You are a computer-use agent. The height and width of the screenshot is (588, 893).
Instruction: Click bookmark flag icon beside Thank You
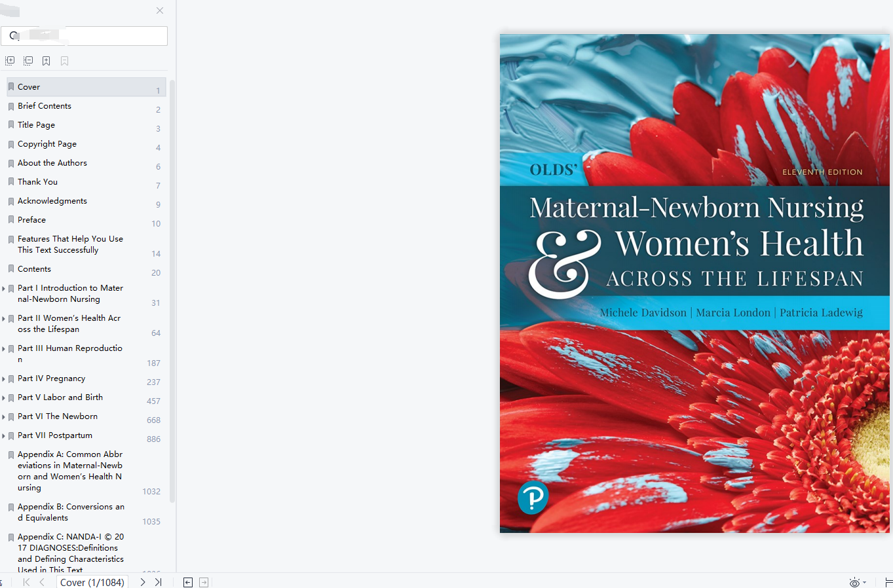[x=11, y=182]
